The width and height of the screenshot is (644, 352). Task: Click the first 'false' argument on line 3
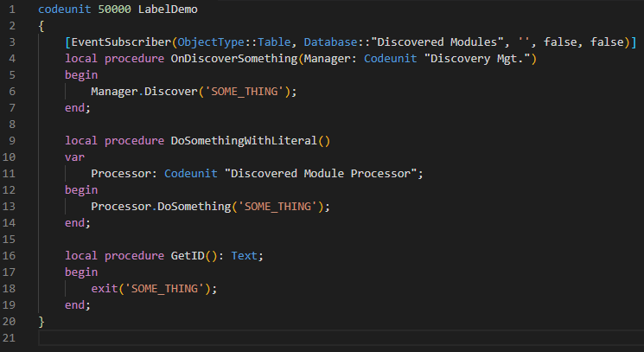coord(560,42)
